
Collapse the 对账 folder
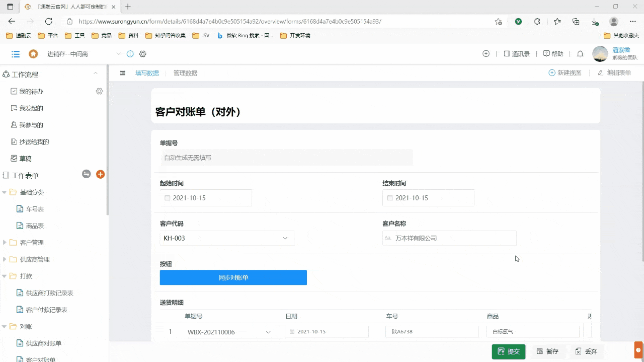[x=5, y=327]
